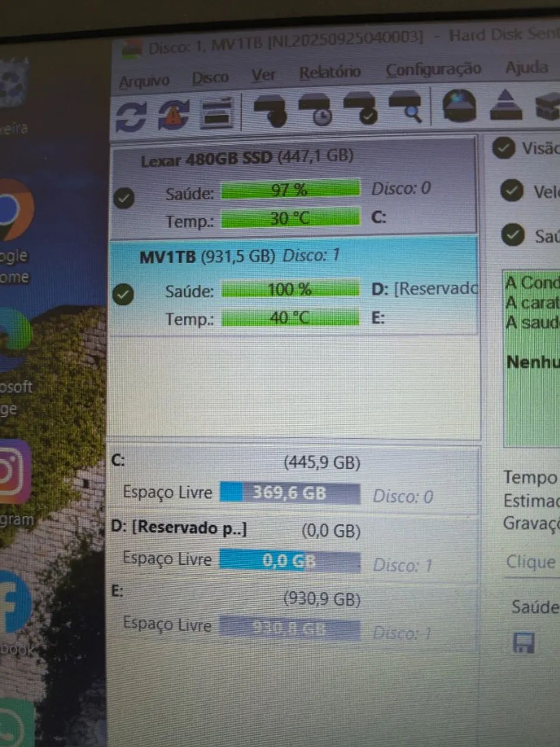The image size is (560, 747).
Task: Click the 'D: [Reservado' drive label of MV1TB
Action: click(x=425, y=288)
